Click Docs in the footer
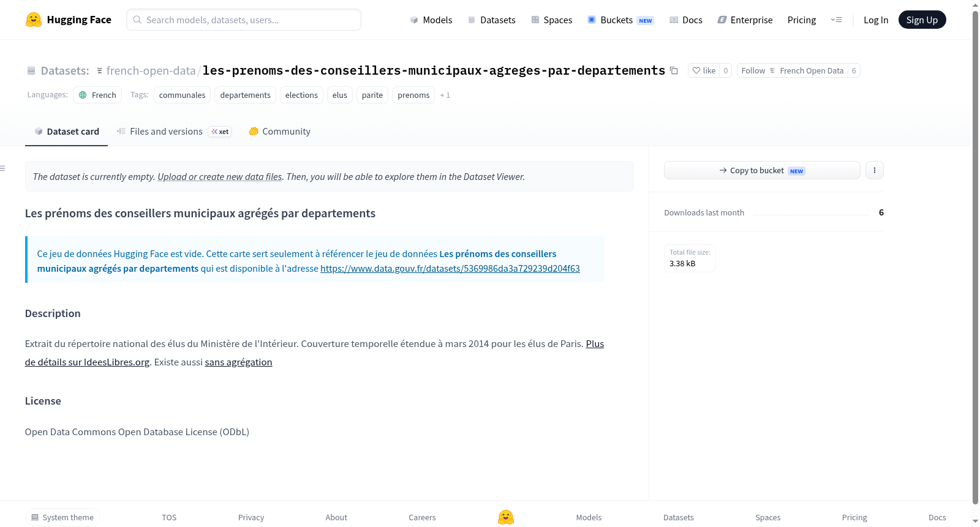This screenshot has height=527, width=980. click(x=937, y=517)
